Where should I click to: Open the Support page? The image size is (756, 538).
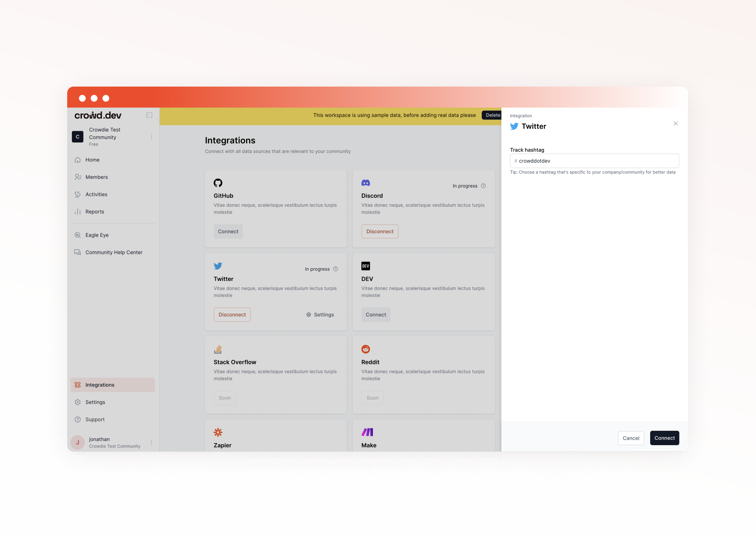pos(113,419)
